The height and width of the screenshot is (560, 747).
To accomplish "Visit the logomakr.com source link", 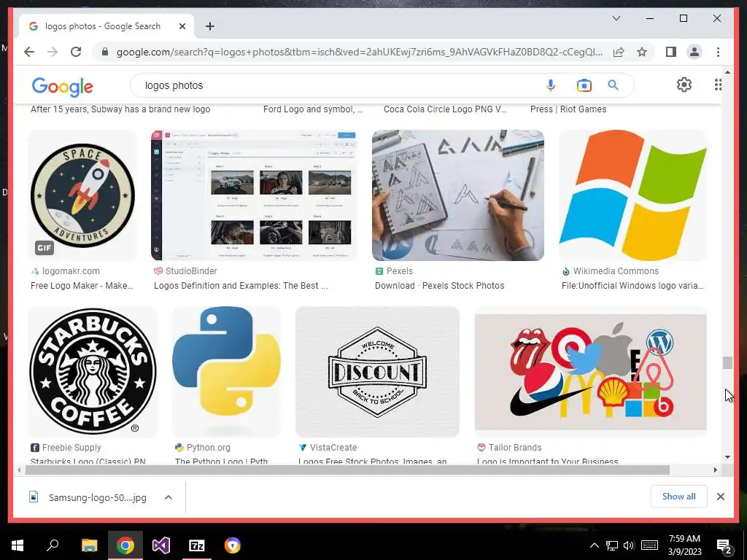I will click(65, 271).
